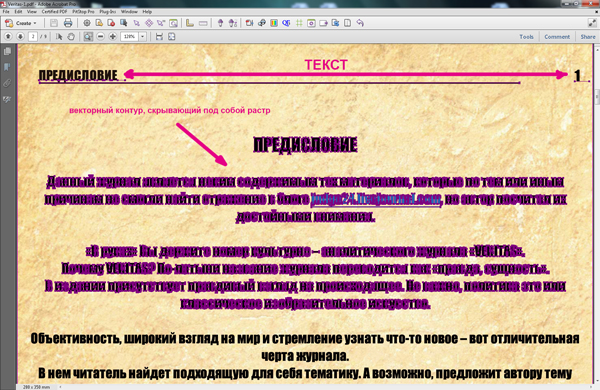Click the orange page-and-pencil icon right of the gear

99,23
